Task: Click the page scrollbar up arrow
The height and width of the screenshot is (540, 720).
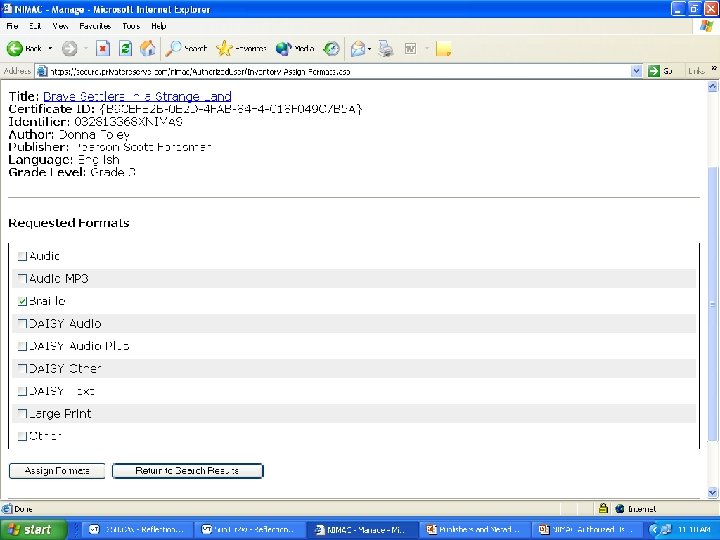Action: point(712,86)
